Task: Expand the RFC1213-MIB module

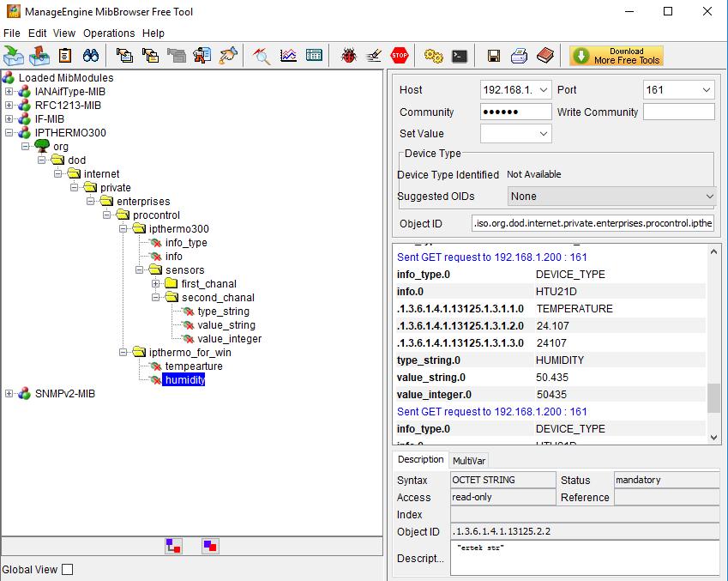Action: click(x=9, y=105)
